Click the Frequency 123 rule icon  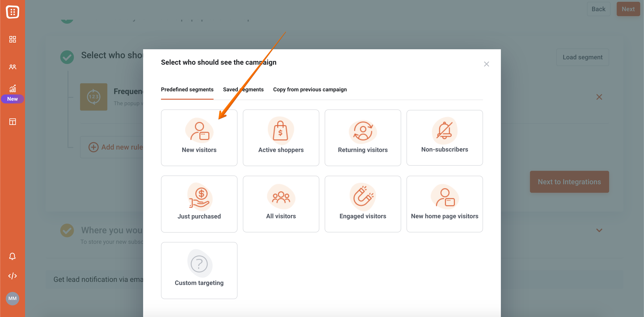pos(93,97)
